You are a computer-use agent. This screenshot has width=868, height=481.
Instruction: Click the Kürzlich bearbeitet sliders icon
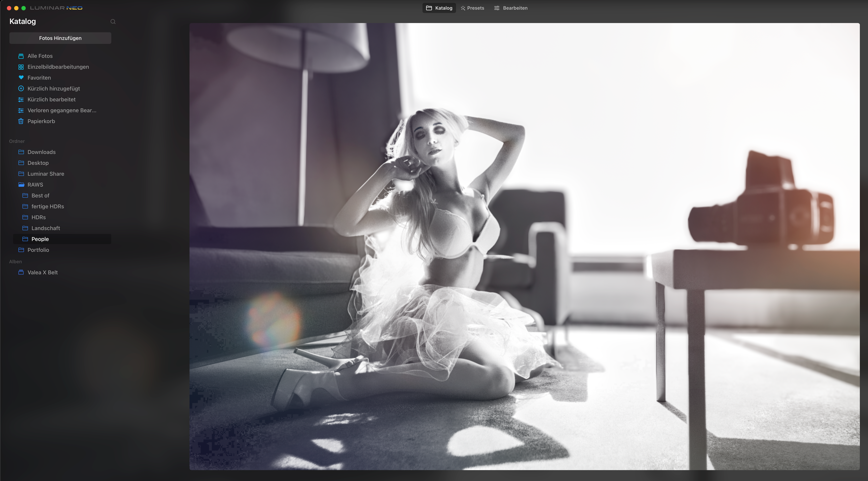(x=21, y=99)
